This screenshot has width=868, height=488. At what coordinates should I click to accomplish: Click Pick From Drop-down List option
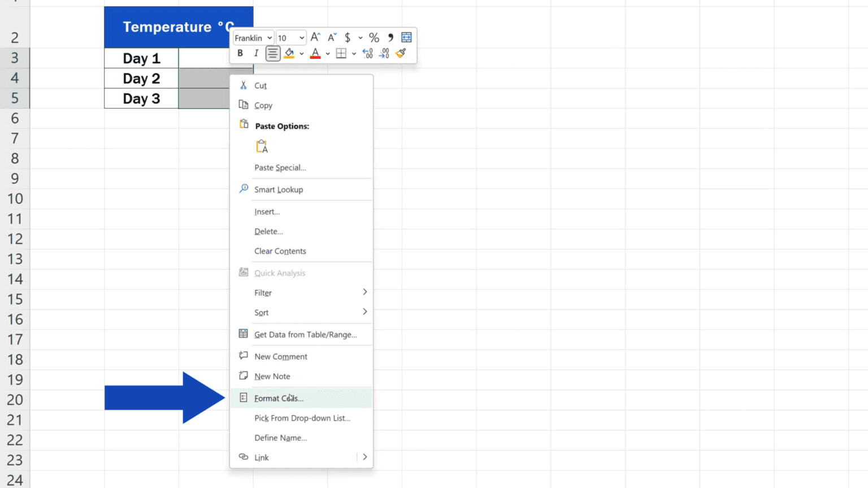tap(302, 418)
